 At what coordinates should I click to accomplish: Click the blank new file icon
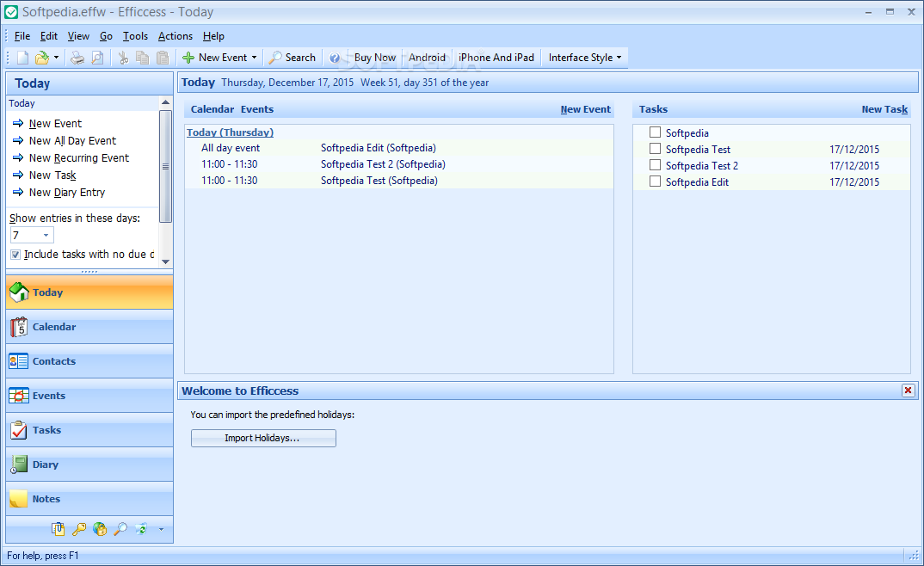[x=22, y=58]
